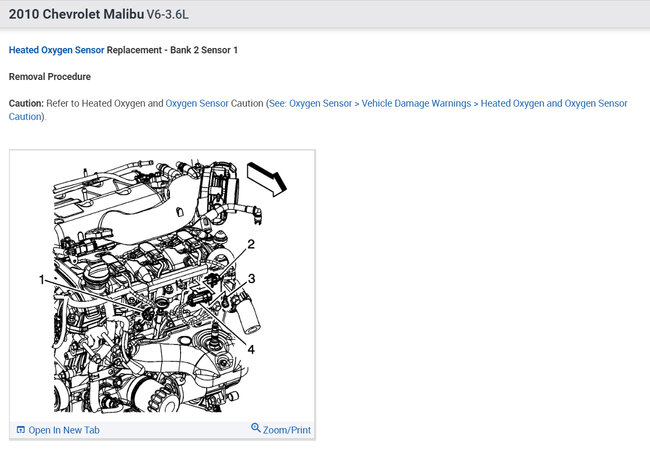Click the Oxygen Sensor link in caution text
This screenshot has height=450, width=650.
coord(197,103)
